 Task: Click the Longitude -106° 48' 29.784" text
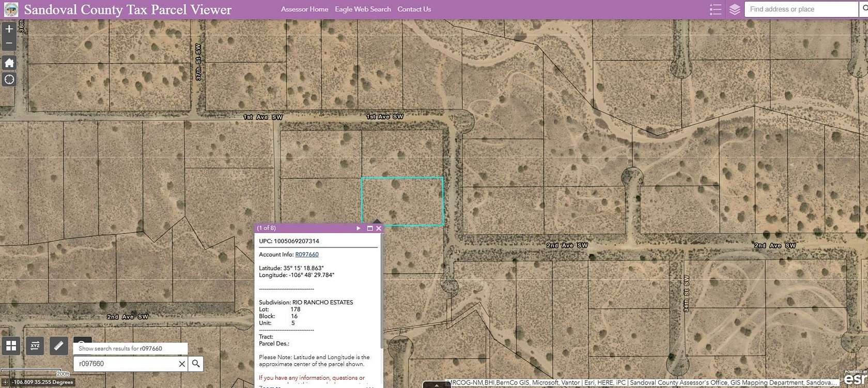(297, 275)
